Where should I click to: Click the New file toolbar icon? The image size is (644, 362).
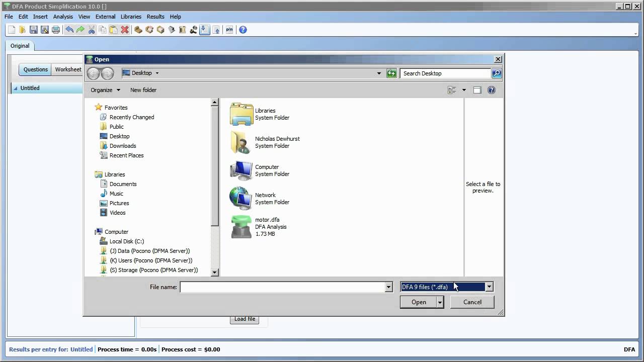click(11, 30)
